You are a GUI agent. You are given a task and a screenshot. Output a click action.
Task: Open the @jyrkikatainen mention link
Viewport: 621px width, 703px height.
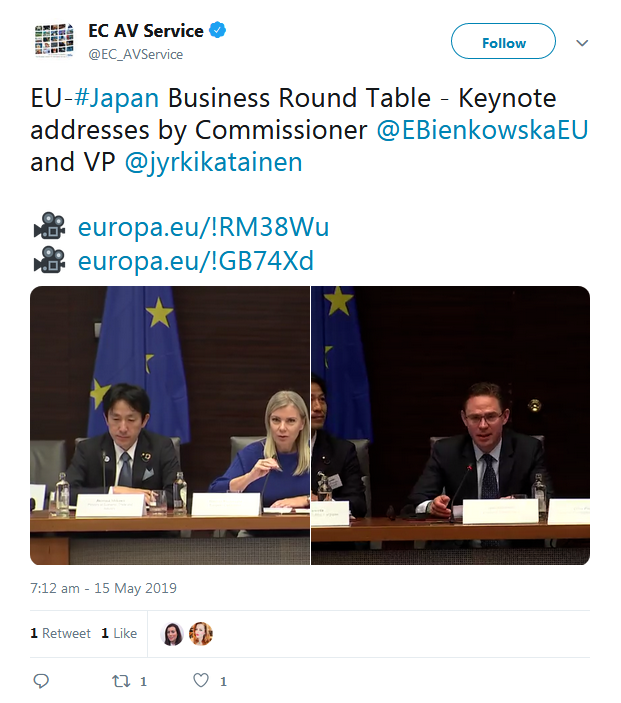point(213,162)
